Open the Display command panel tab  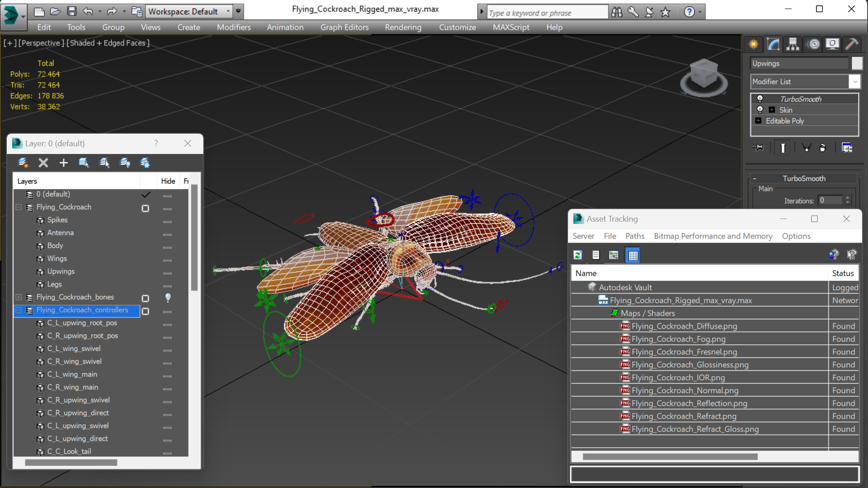pos(832,44)
